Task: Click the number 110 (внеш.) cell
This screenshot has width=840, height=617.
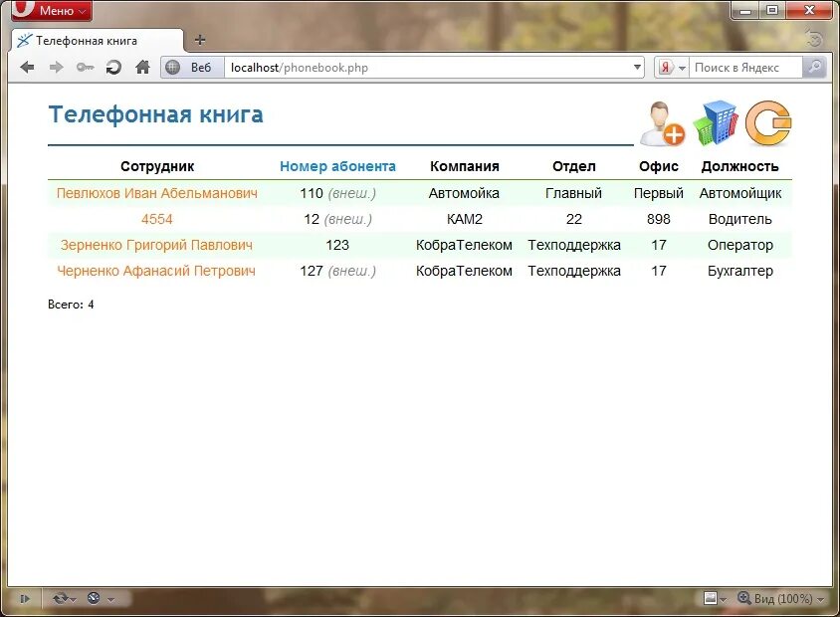Action: point(337,193)
